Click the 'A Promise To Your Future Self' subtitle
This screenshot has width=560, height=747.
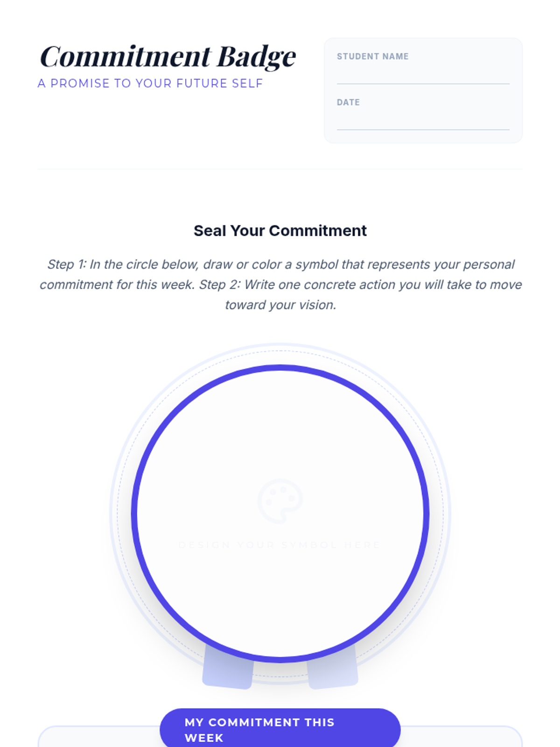150,84
